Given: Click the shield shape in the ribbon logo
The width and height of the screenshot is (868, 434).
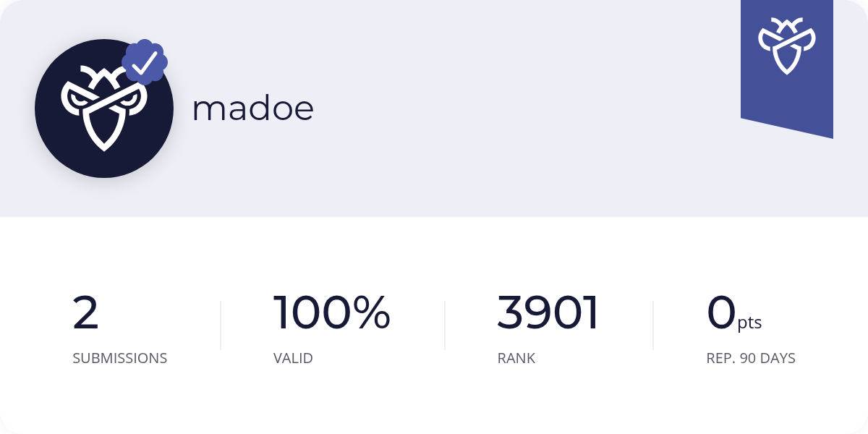Looking at the screenshot, I should (787, 56).
